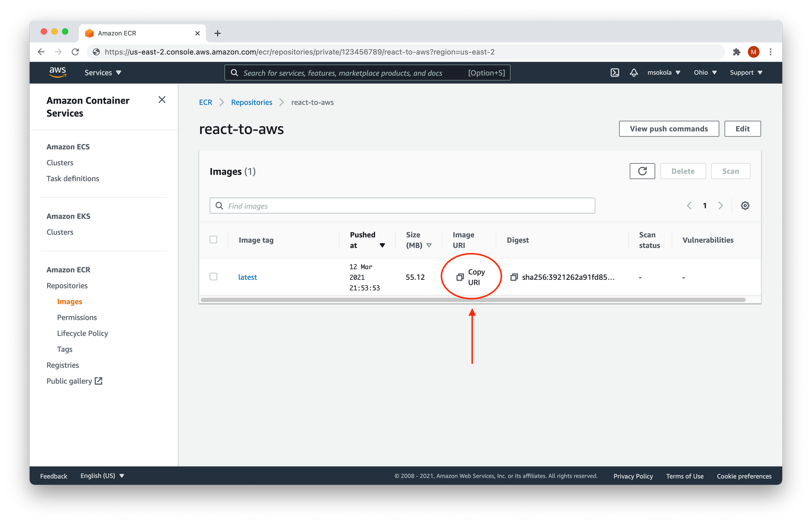Image resolution: width=812 pixels, height=524 pixels.
Task: Go to next page of images
Action: pyautogui.click(x=721, y=206)
